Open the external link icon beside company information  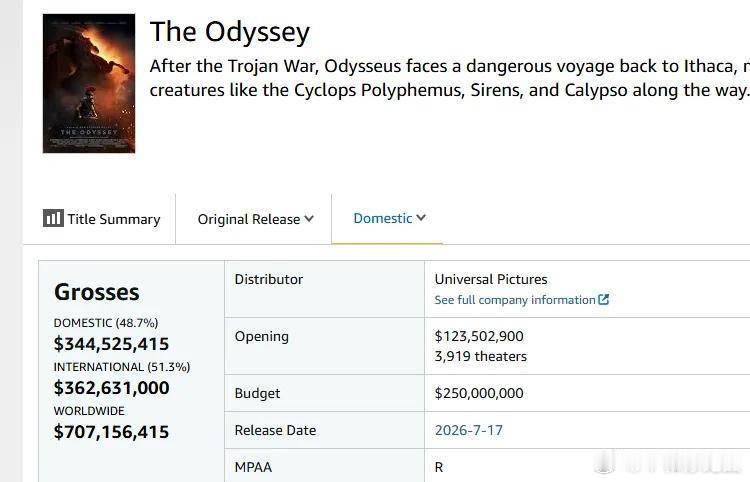tap(604, 299)
